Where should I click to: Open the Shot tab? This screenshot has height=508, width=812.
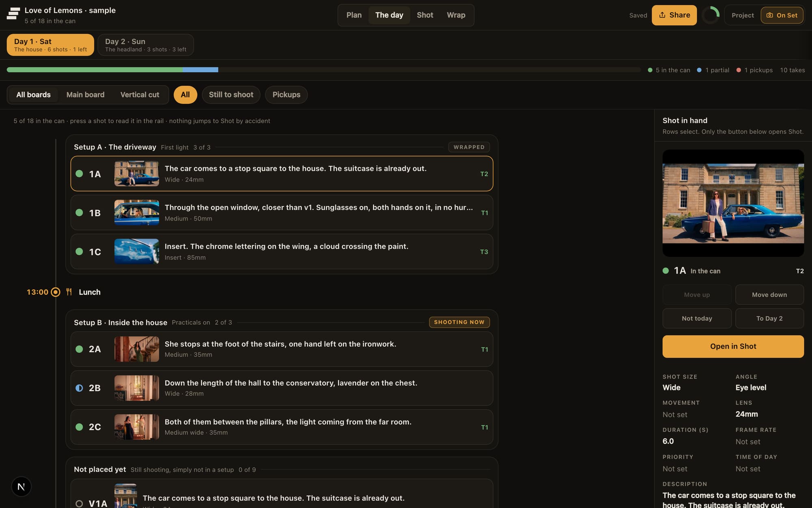(x=425, y=15)
